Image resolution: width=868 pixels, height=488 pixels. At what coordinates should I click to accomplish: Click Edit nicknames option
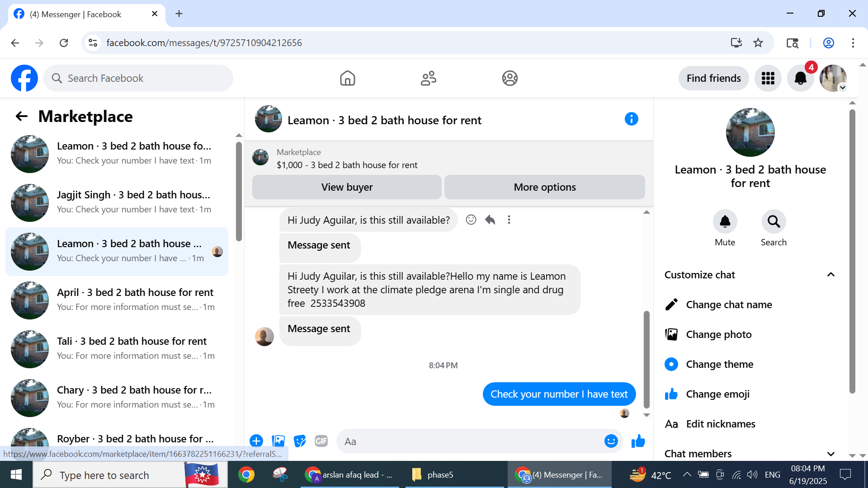(750, 424)
